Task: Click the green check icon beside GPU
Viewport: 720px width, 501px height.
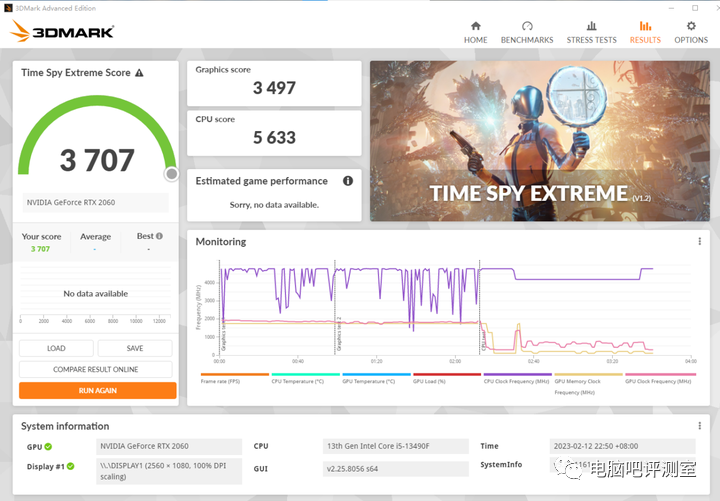Action: tap(48, 446)
